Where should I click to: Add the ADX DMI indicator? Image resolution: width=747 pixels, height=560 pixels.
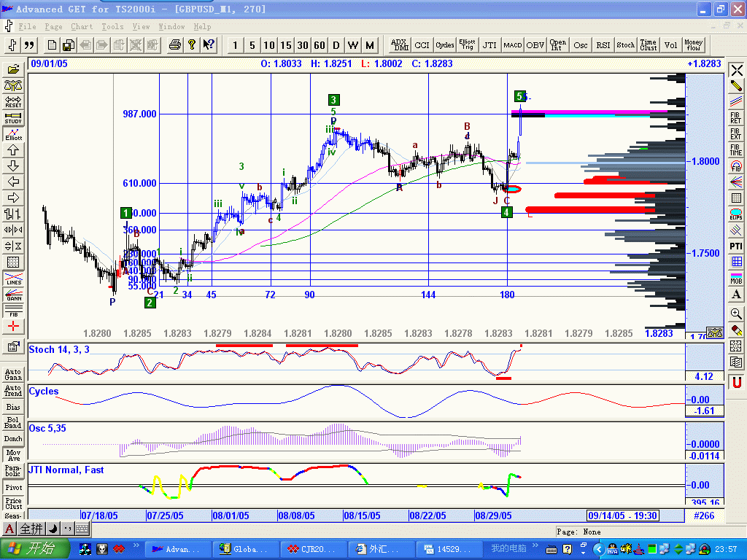click(x=399, y=45)
